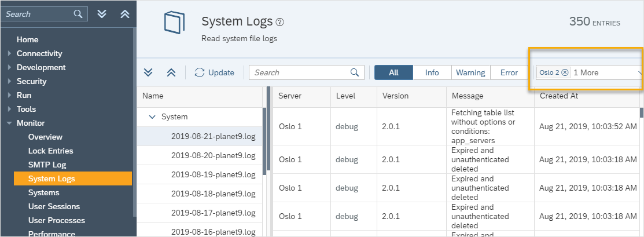644x237 pixels.
Task: Filter logs by Info level
Action: (x=432, y=72)
